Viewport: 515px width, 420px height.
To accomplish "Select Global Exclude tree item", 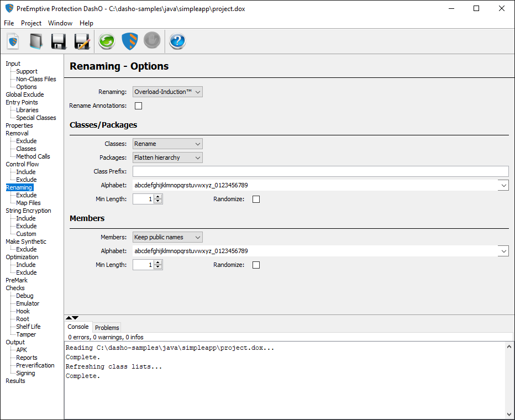I will pyautogui.click(x=25, y=95).
